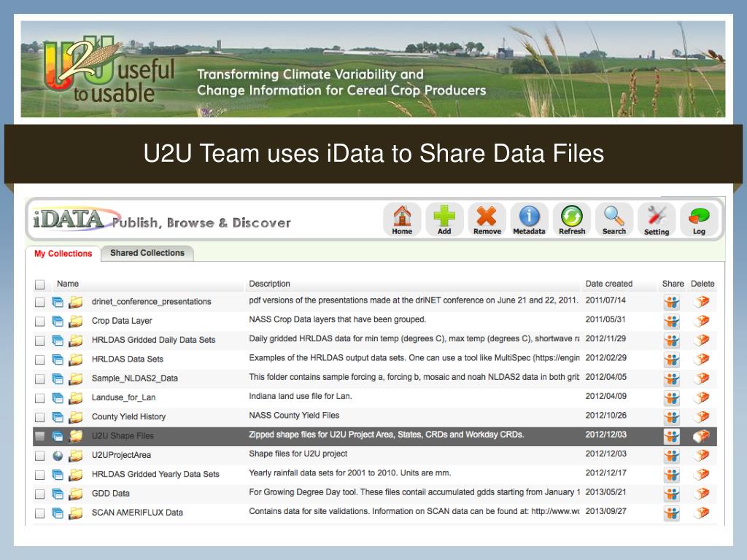Share the drinet_conference_presentations collection

(x=672, y=302)
